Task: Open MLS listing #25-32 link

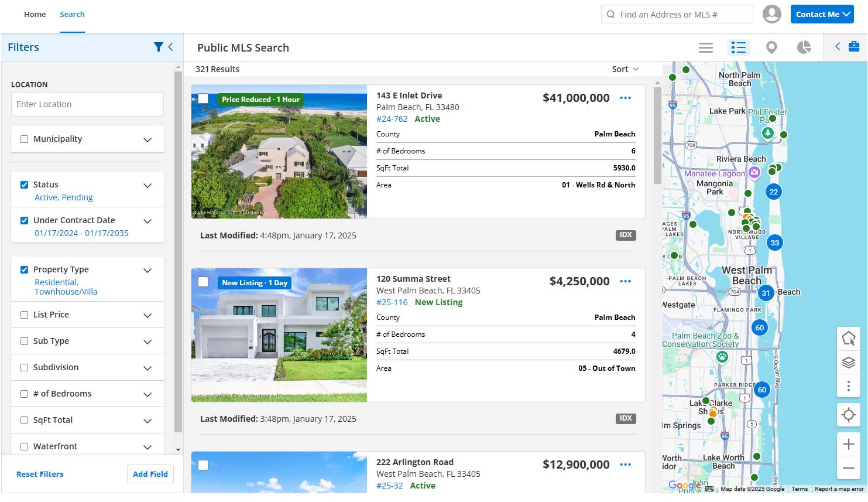Action: pos(390,486)
